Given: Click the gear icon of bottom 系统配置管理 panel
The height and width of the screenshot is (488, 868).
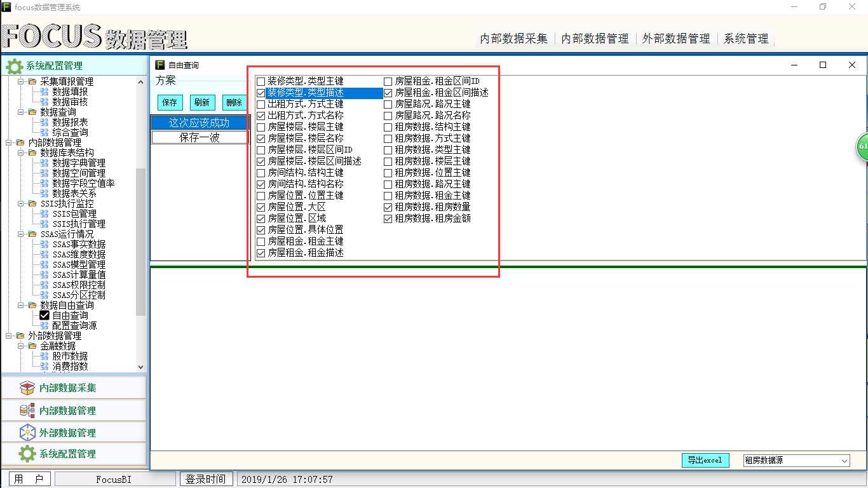Looking at the screenshot, I should (x=27, y=454).
